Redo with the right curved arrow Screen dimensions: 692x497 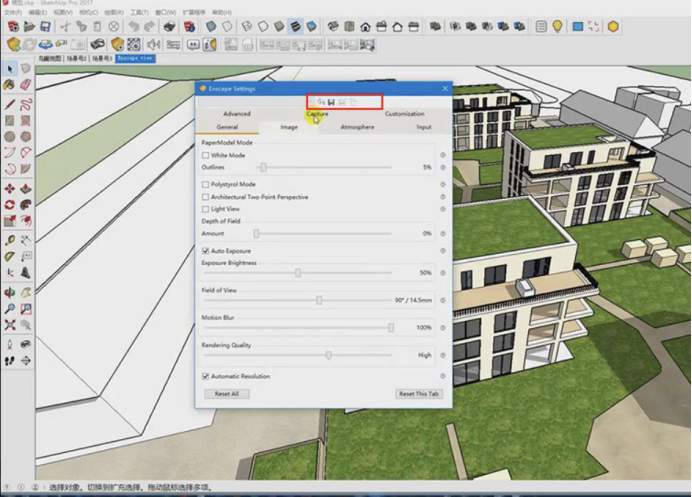click(x=150, y=26)
